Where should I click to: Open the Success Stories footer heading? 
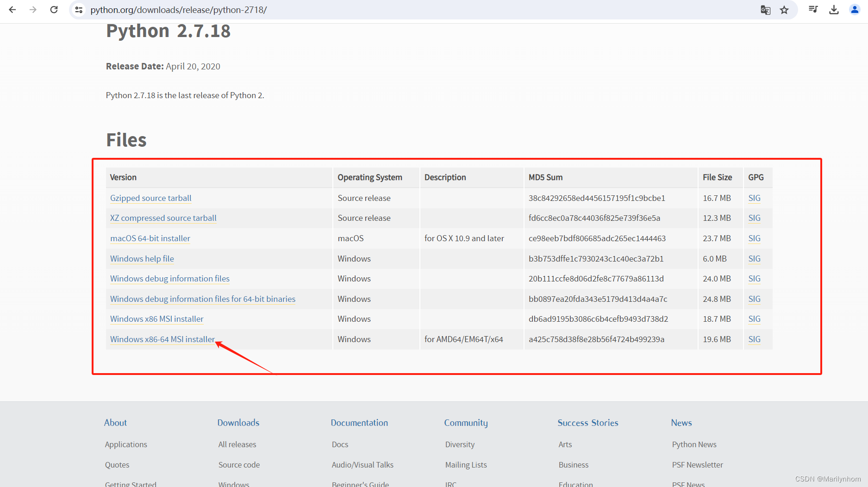588,423
